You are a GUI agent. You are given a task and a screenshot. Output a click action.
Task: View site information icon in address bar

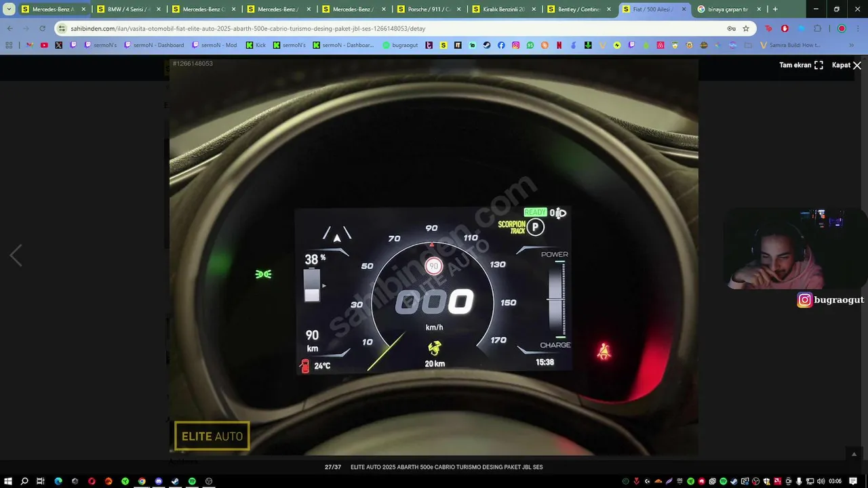click(62, 28)
